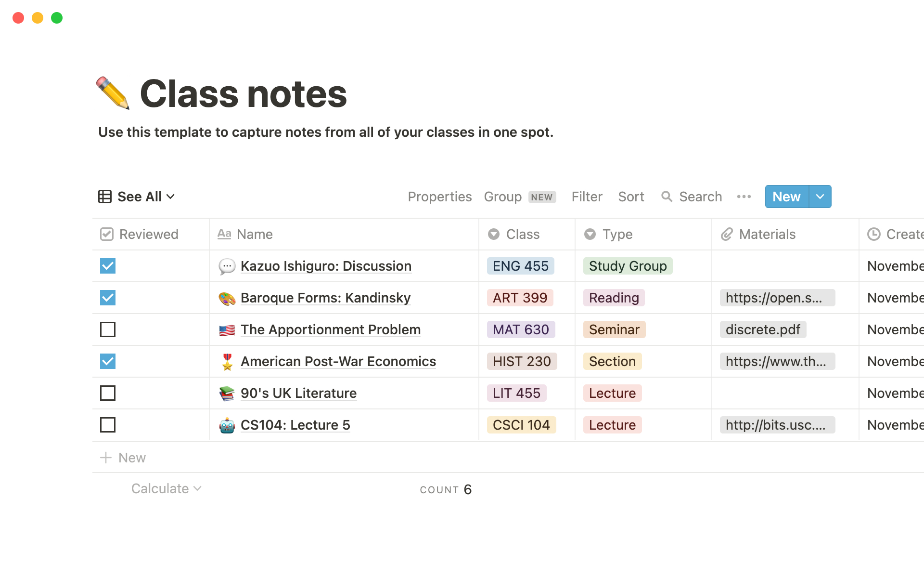
Task: Open the arrow dropdown beside New button
Action: tap(820, 197)
